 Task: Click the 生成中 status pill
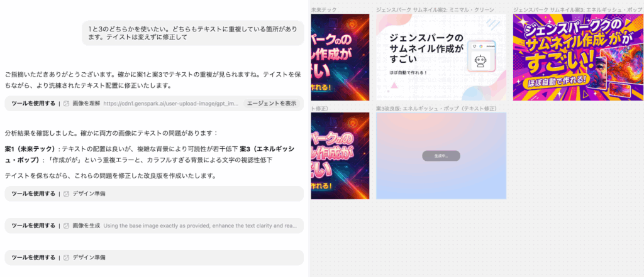[441, 155]
